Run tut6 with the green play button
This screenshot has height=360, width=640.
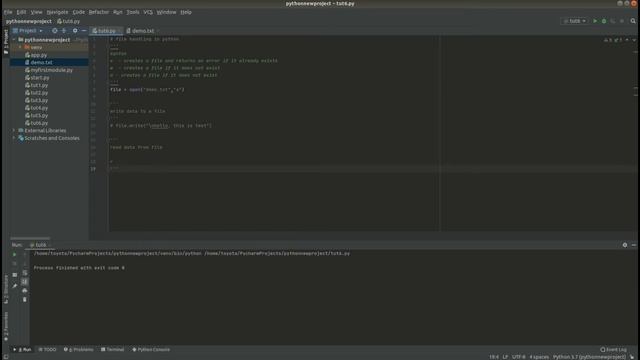tap(595, 21)
